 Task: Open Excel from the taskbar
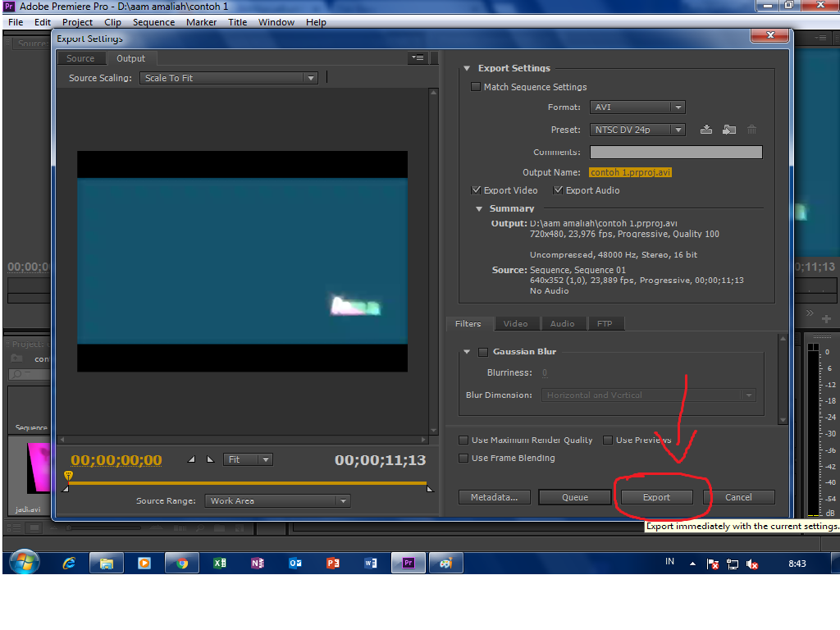220,563
